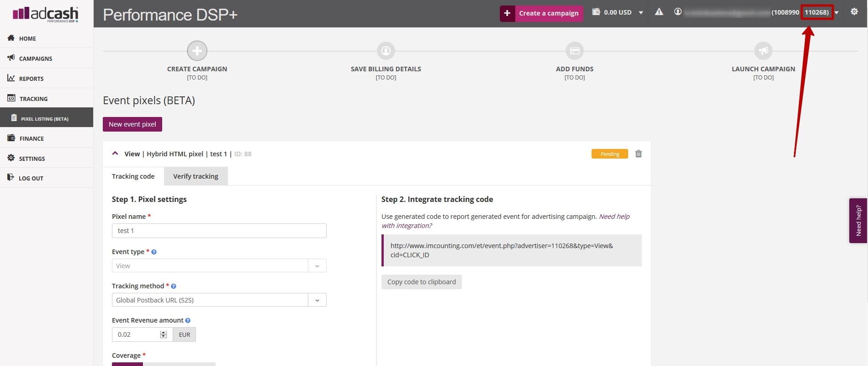Switch to the Verify tracking tab
The image size is (868, 366).
196,176
